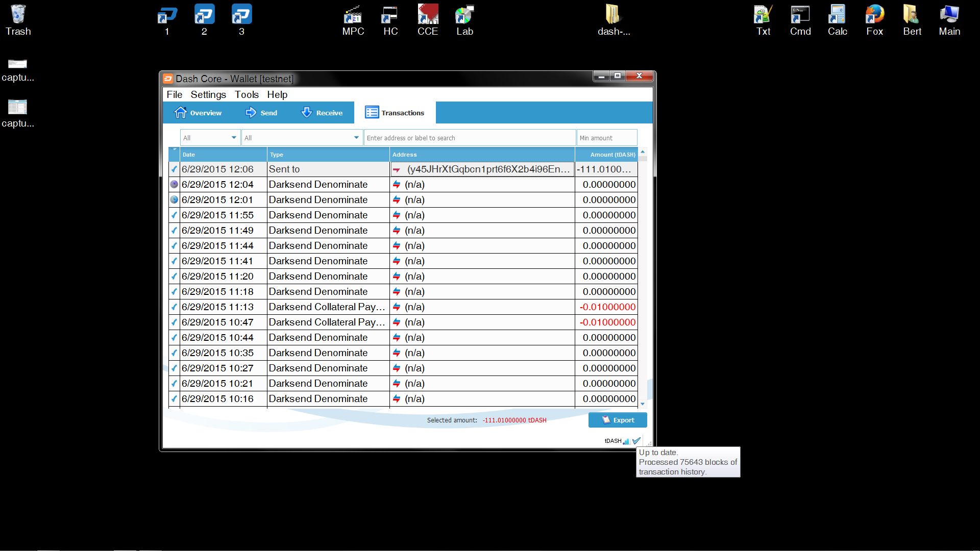
Task: Sort by the Address column header
Action: coord(482,155)
